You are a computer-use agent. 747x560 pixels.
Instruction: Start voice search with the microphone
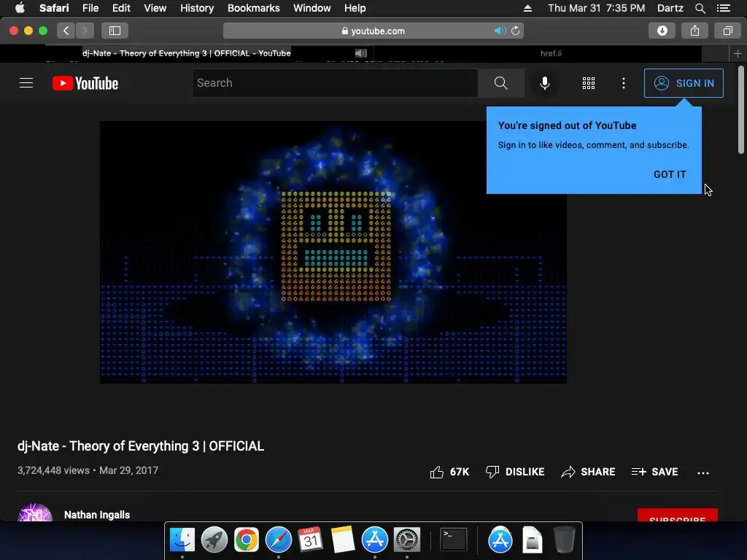[544, 83]
